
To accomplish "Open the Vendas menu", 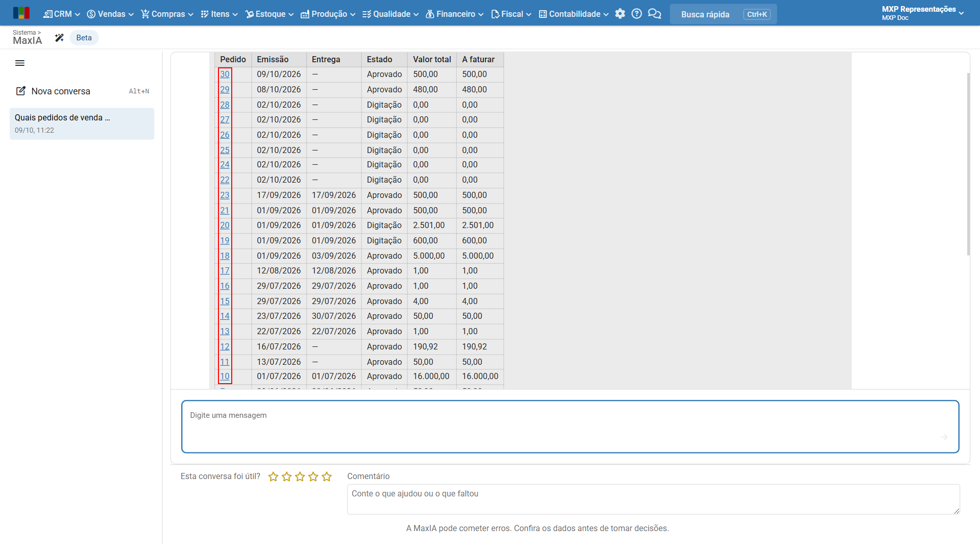I will click(110, 14).
